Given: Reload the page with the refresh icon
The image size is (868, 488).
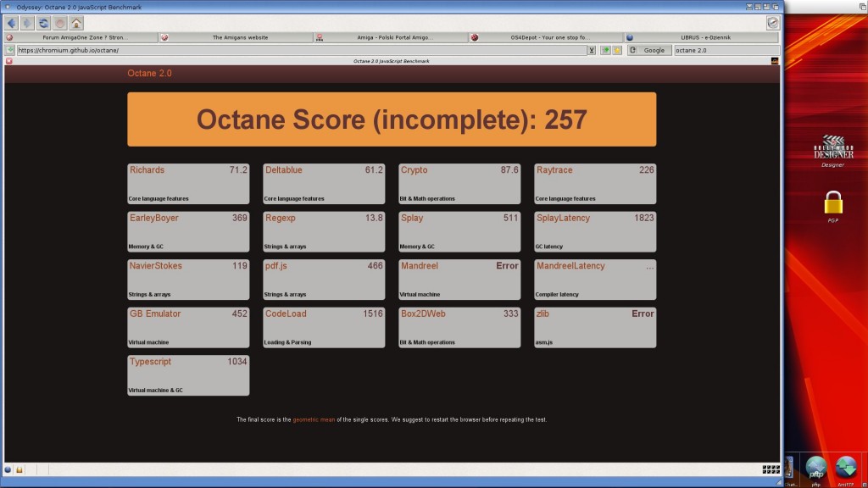Looking at the screenshot, I should [44, 23].
